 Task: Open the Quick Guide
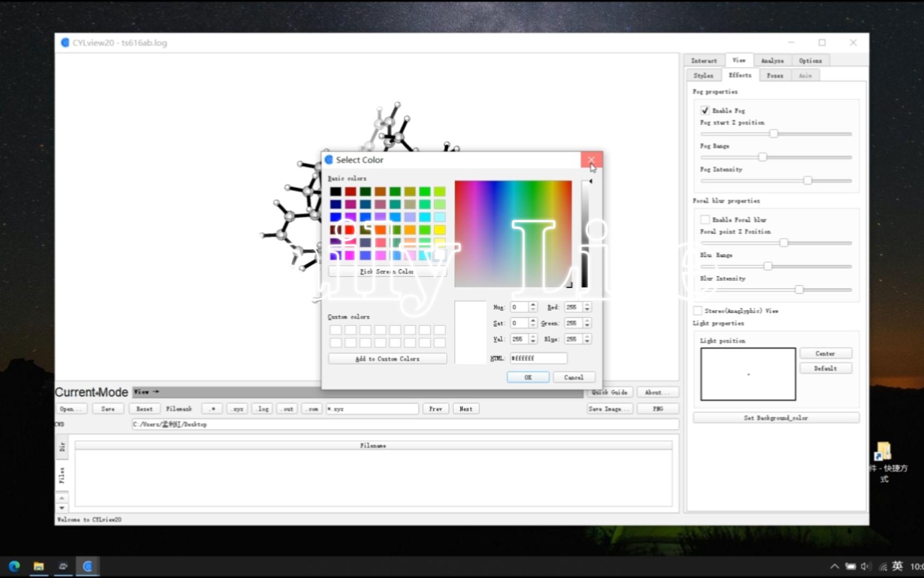click(610, 392)
